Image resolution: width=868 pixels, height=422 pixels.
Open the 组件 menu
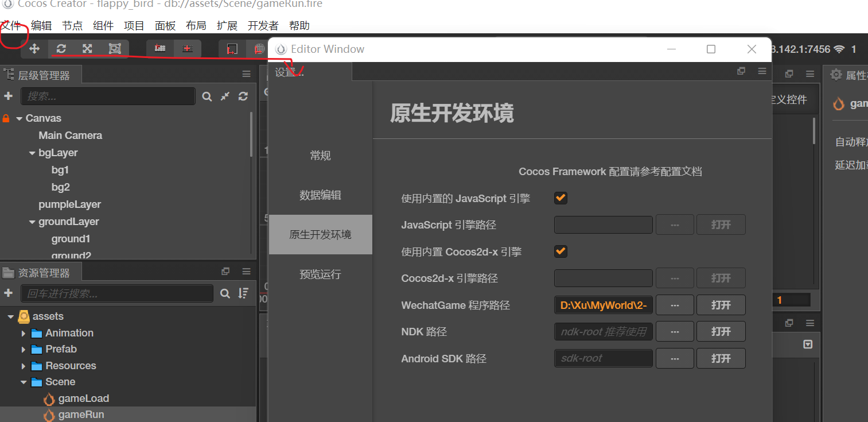[103, 26]
